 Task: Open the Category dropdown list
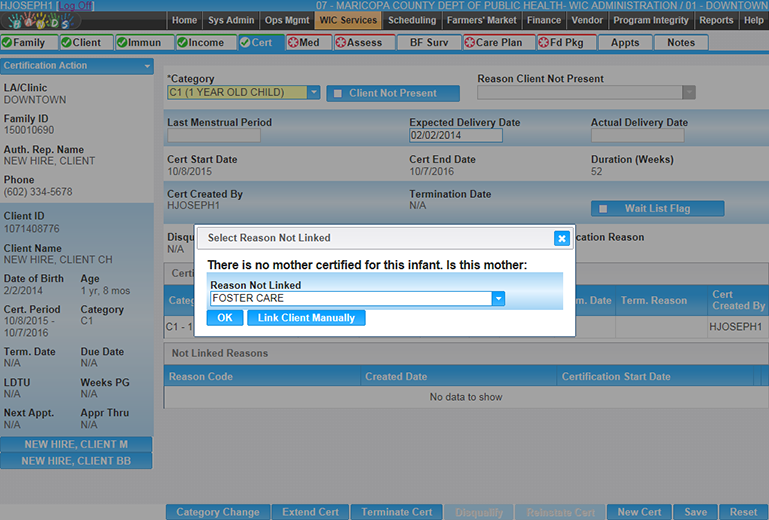(313, 93)
